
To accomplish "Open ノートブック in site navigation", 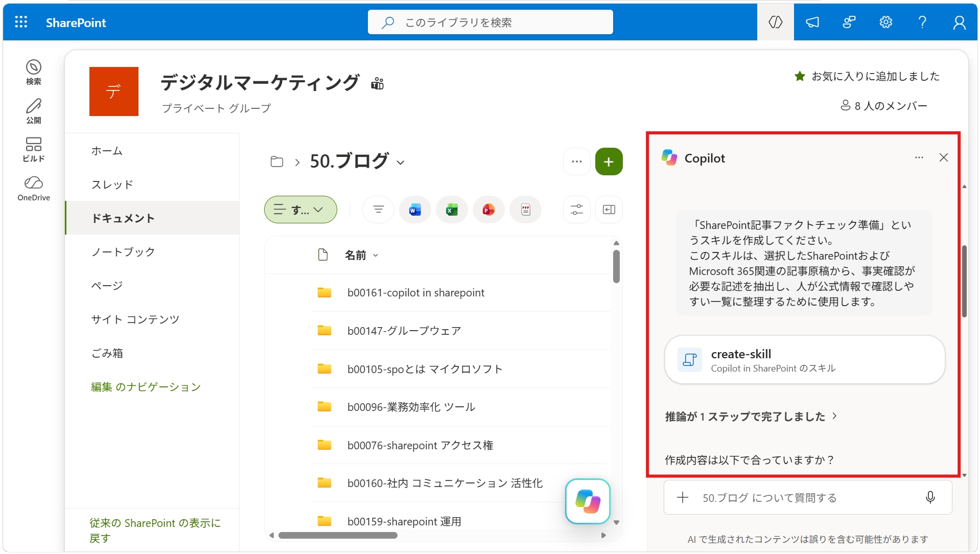I will (x=123, y=252).
